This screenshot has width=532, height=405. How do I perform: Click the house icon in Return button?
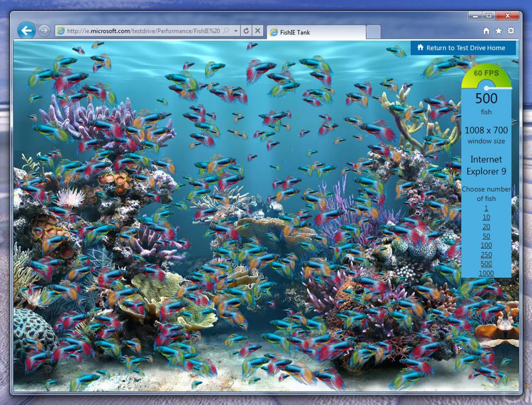pos(420,47)
